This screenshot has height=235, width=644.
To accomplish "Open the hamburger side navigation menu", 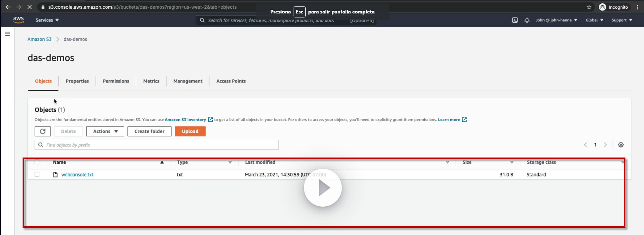I will pyautogui.click(x=7, y=34).
